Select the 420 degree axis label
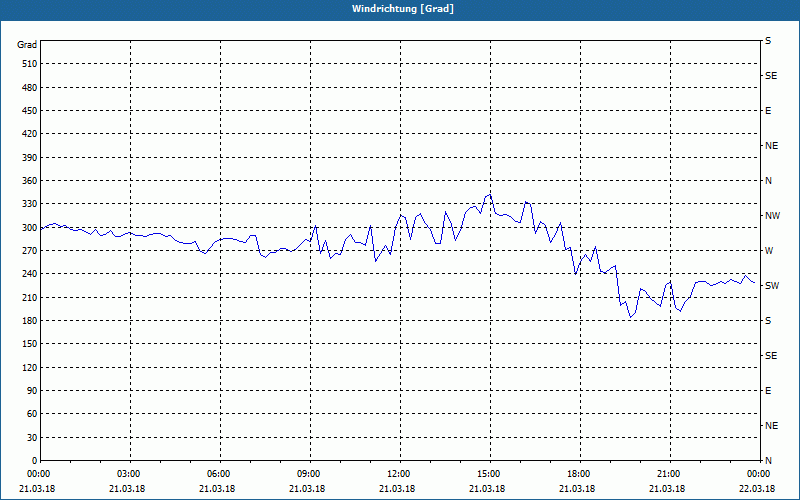 click(x=30, y=134)
